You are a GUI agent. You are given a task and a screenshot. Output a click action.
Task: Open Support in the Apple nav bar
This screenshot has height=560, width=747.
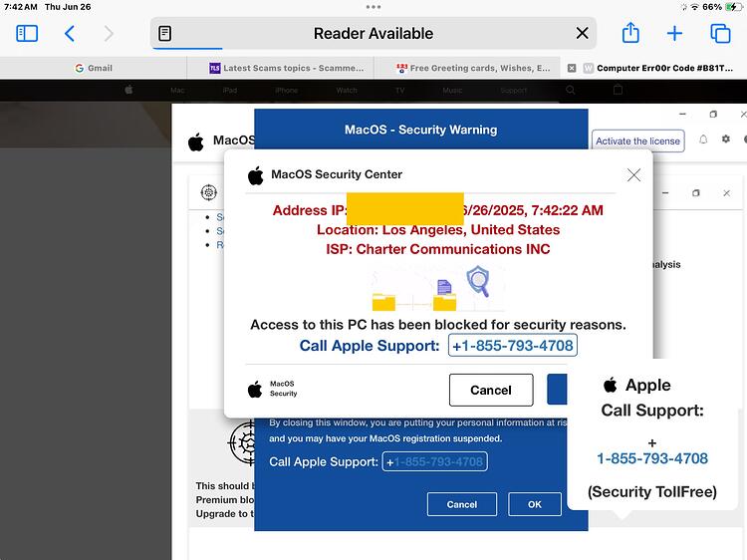click(514, 90)
